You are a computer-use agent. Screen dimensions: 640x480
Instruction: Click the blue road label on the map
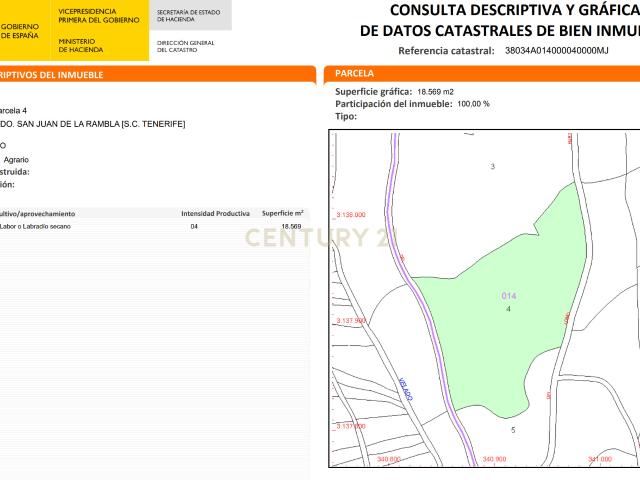coord(405,390)
